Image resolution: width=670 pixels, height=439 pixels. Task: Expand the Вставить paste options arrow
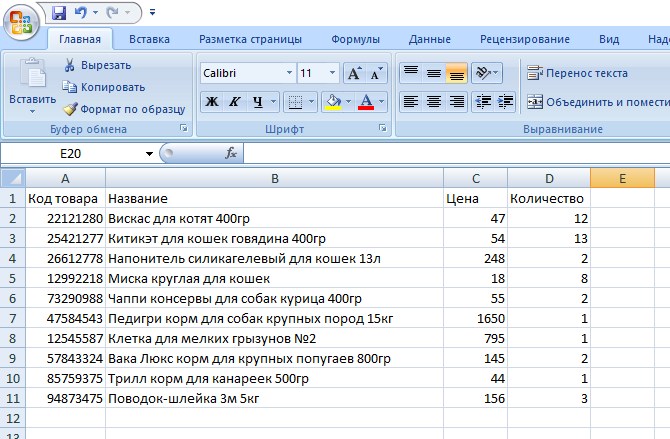33,112
